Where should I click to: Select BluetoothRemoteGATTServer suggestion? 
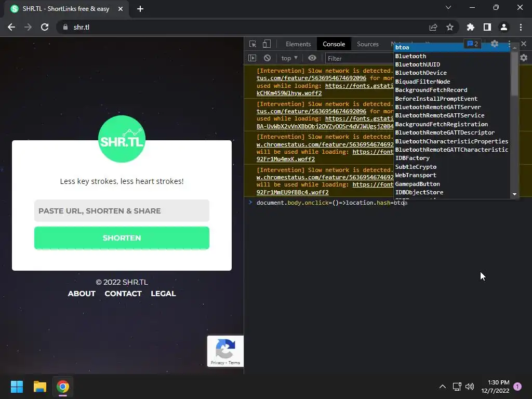451,107
